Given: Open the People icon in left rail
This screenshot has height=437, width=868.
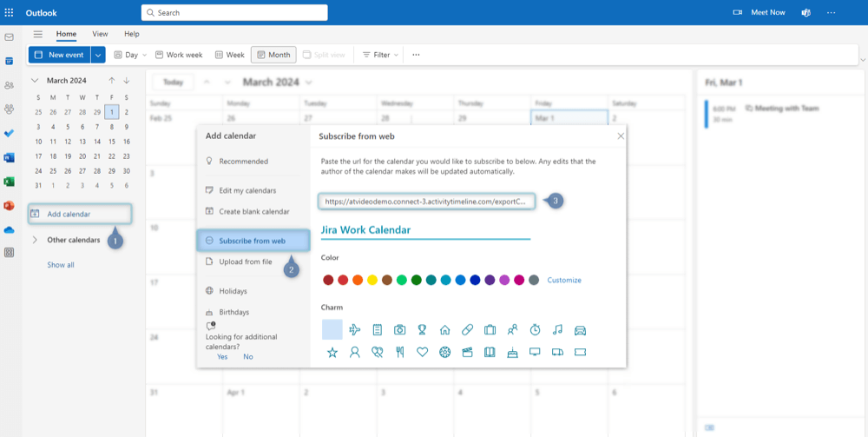Looking at the screenshot, I should click(9, 85).
